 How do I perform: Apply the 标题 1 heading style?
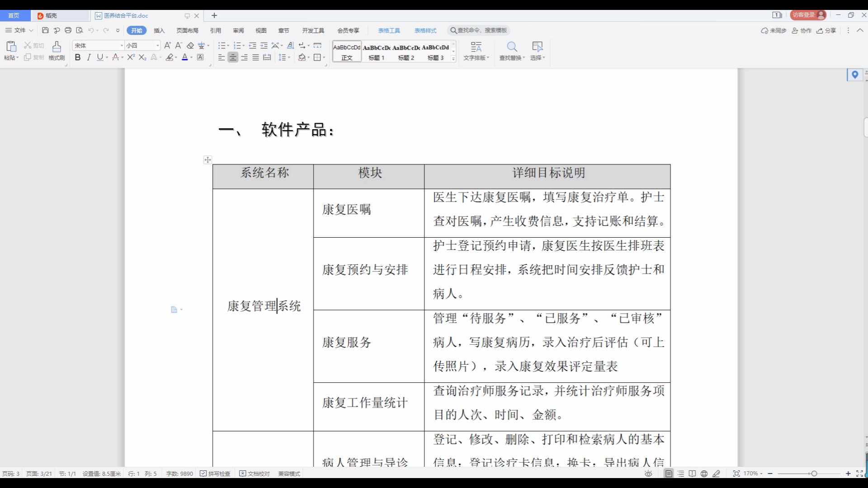click(376, 52)
